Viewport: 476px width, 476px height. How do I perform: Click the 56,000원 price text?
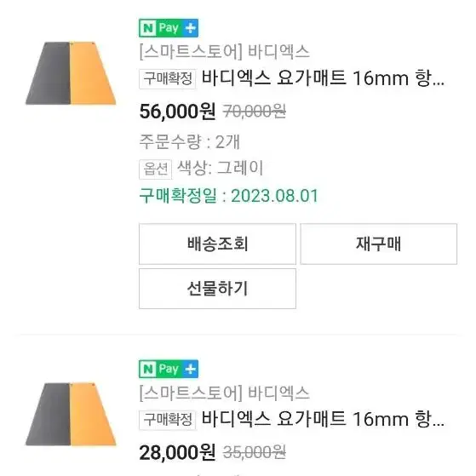coord(178,111)
